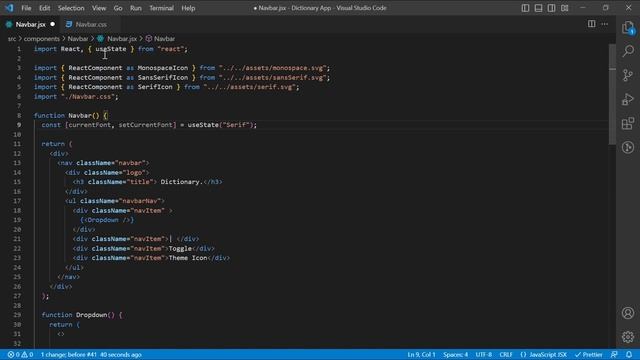Open the Go menu

pos(118,8)
